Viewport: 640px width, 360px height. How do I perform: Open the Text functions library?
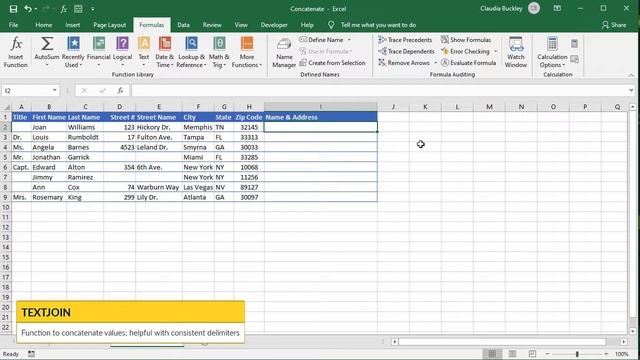click(144, 52)
